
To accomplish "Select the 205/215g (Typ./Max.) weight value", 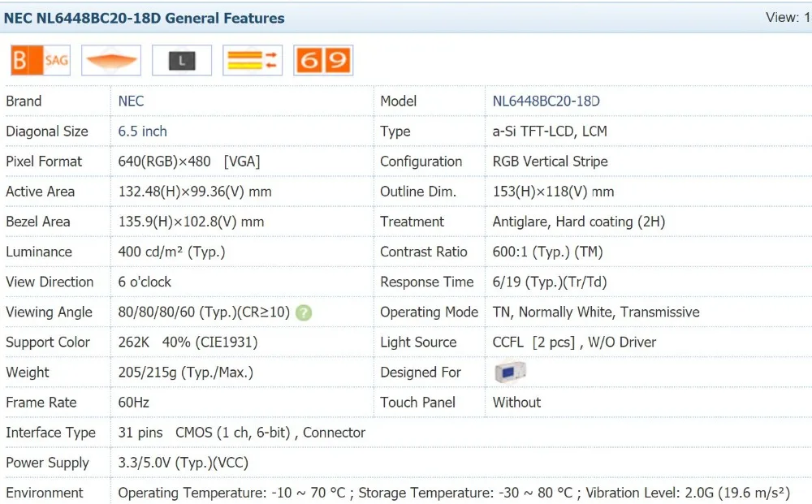I will pos(185,372).
